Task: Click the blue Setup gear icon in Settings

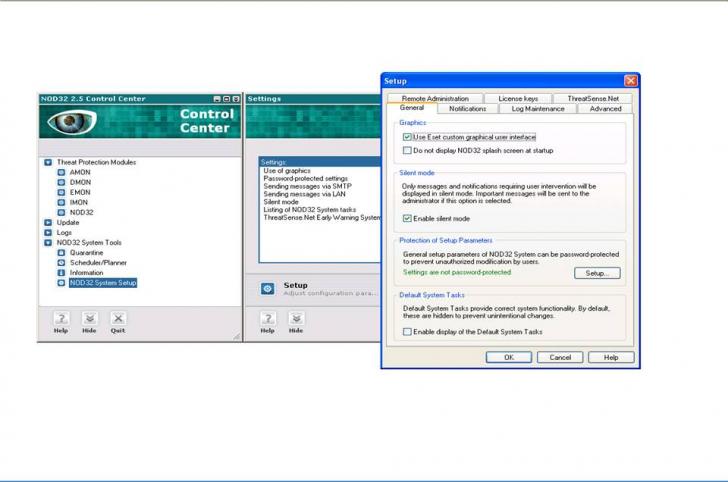Action: (x=267, y=289)
